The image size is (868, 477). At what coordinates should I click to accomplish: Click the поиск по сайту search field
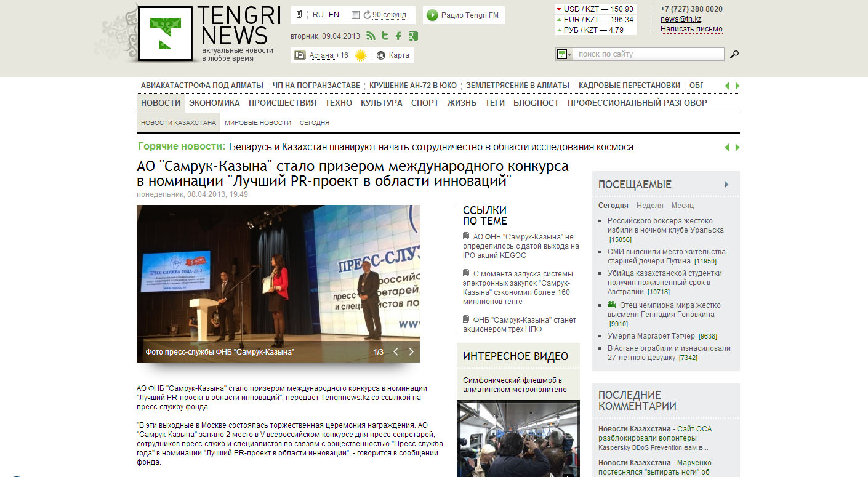click(649, 54)
